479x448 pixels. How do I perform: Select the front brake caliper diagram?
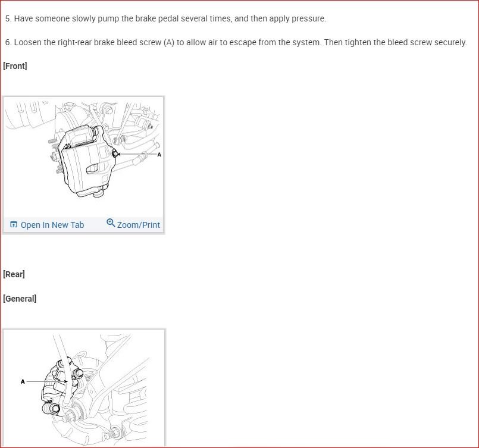click(x=83, y=156)
